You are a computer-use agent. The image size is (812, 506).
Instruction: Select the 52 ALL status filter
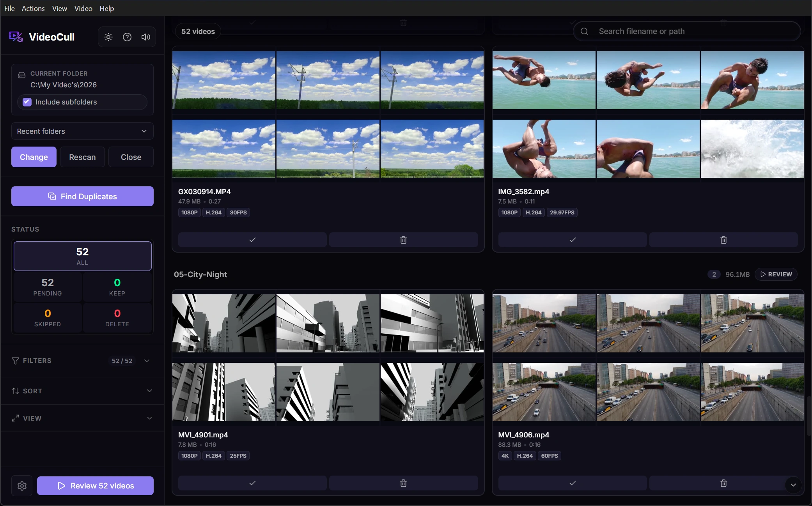click(83, 256)
